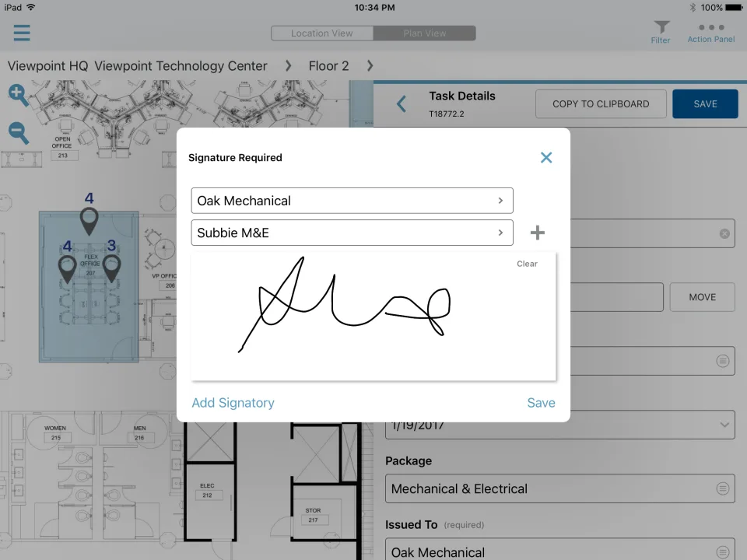The width and height of the screenshot is (747, 560).
Task: Go back from Task Details
Action: (402, 103)
